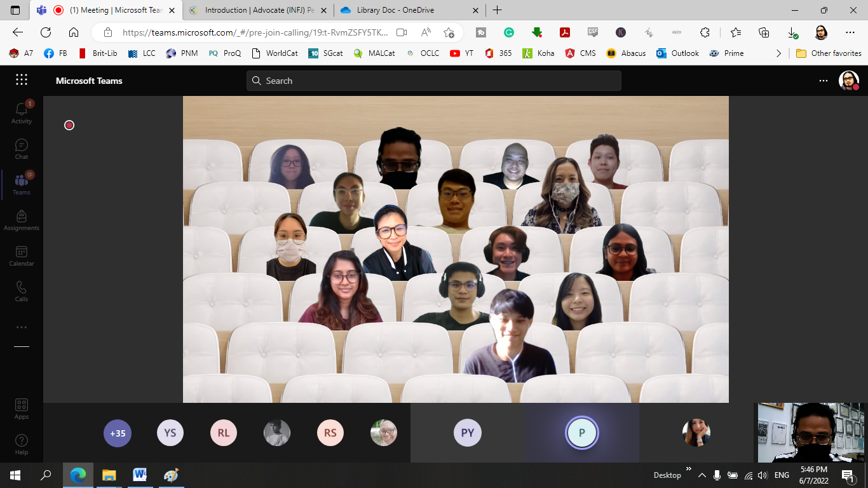Open Help in the Teams sidebar
This screenshot has width=868, height=488.
pos(22,444)
